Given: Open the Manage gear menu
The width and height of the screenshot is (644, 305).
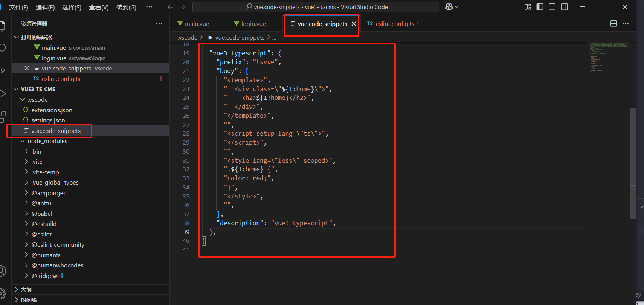Looking at the screenshot, I should pyautogui.click(x=2, y=293).
